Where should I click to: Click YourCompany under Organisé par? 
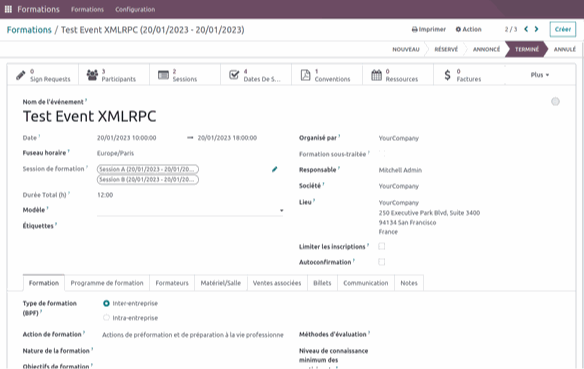(399, 138)
